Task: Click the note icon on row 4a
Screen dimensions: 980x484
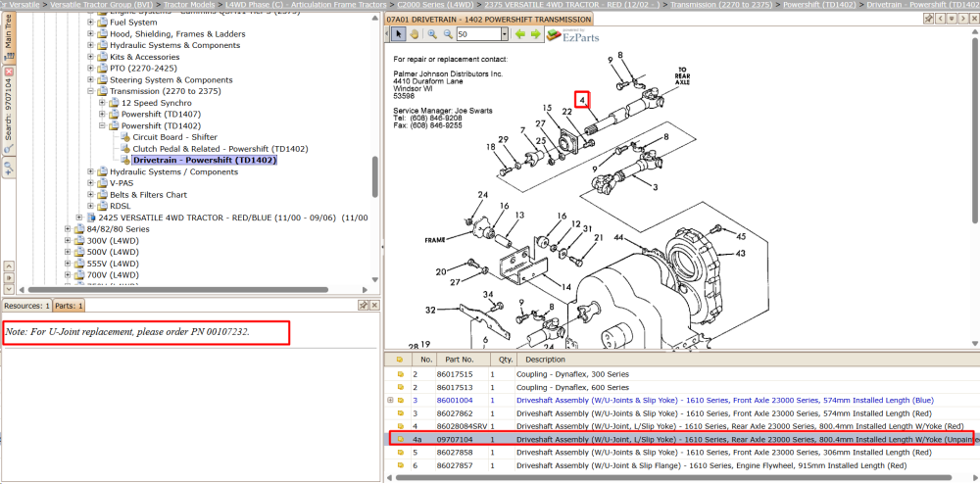Action: (400, 439)
